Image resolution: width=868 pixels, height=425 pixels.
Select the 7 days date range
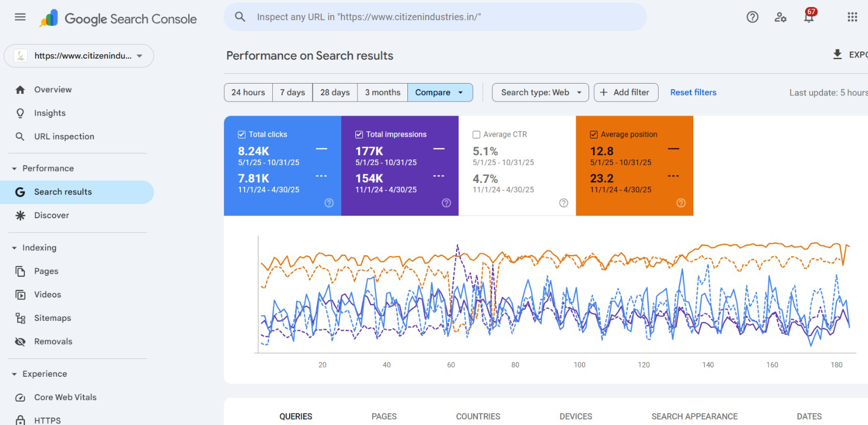pos(292,92)
